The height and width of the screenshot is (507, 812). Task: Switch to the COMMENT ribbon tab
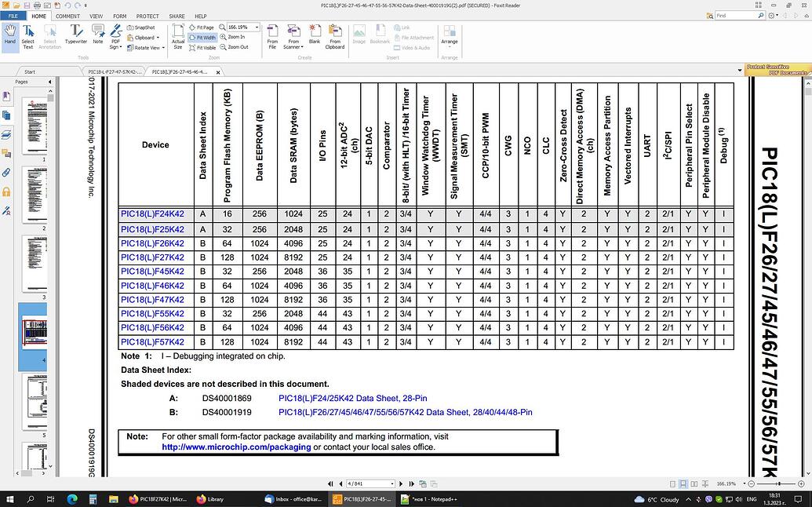67,16
